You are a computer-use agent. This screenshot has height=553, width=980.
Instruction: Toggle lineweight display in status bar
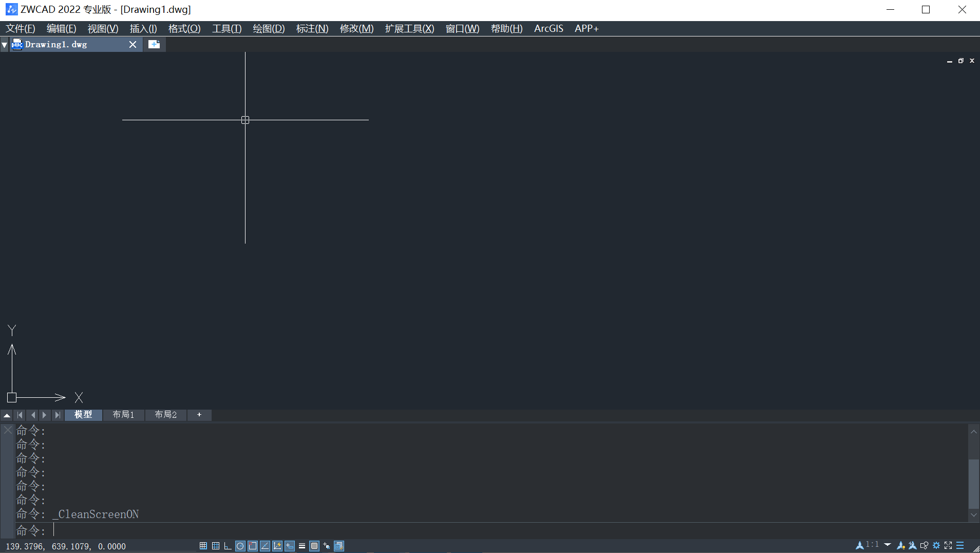tap(302, 546)
